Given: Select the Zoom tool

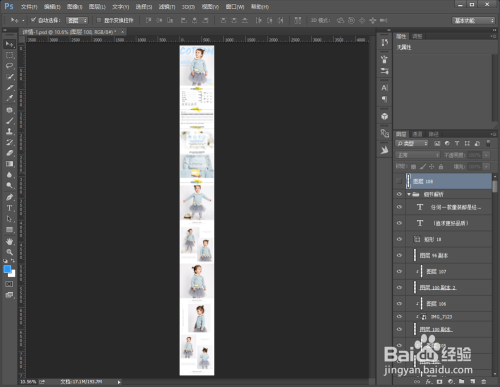Looking at the screenshot, I should pyautogui.click(x=10, y=252).
